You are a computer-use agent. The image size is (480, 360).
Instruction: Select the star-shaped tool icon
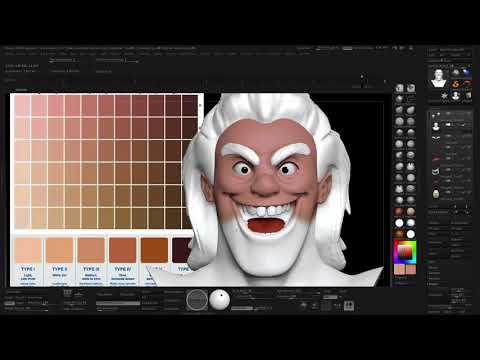[444, 96]
